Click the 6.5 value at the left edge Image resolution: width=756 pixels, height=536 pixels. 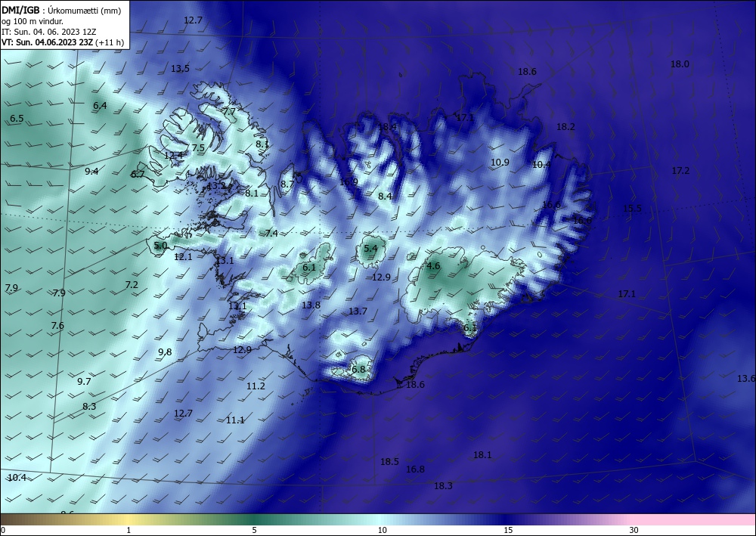pyautogui.click(x=17, y=118)
